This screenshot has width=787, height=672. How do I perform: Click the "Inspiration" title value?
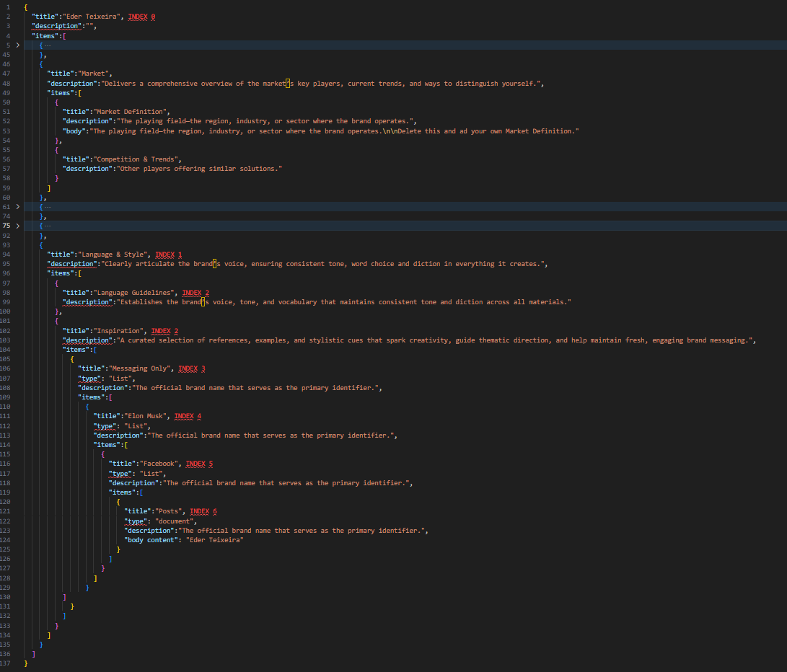pos(120,330)
